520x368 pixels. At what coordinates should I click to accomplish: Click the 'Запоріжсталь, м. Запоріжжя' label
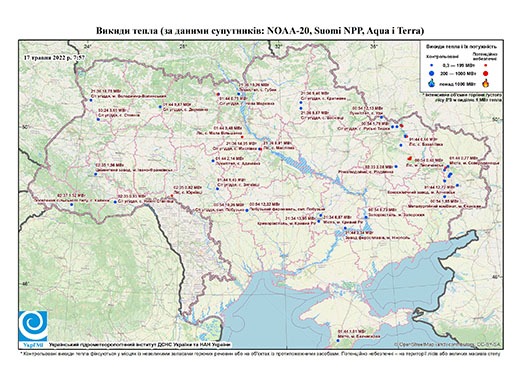(396, 215)
